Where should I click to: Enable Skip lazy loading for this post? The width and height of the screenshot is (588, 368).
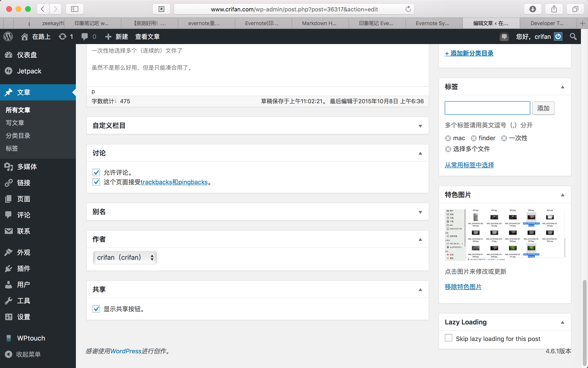[x=448, y=338]
